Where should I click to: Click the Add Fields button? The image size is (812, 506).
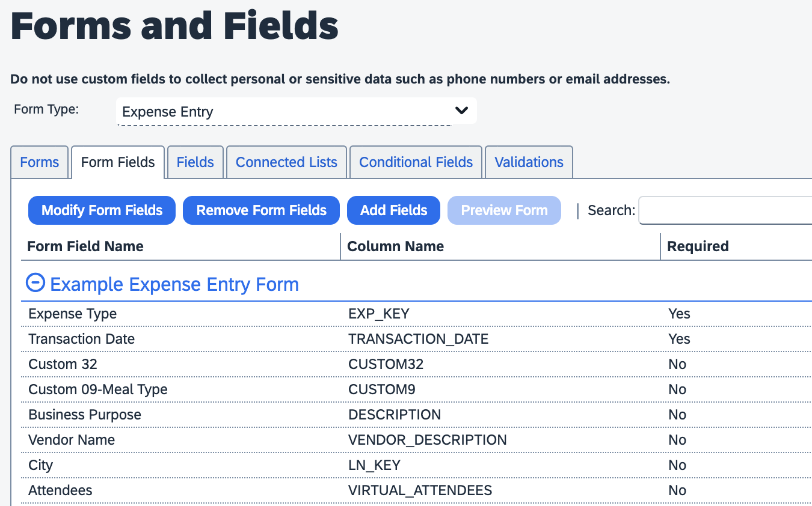coord(393,210)
